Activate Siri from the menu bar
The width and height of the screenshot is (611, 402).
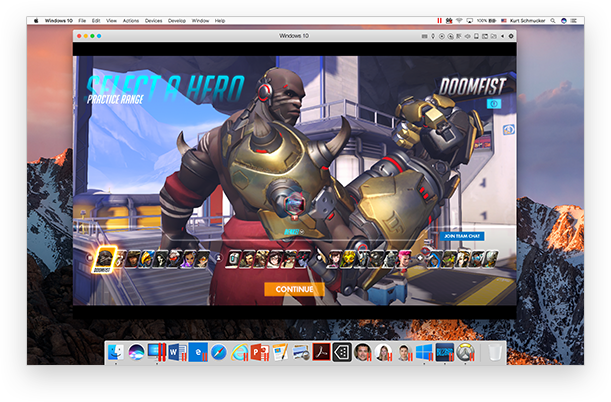(563, 21)
